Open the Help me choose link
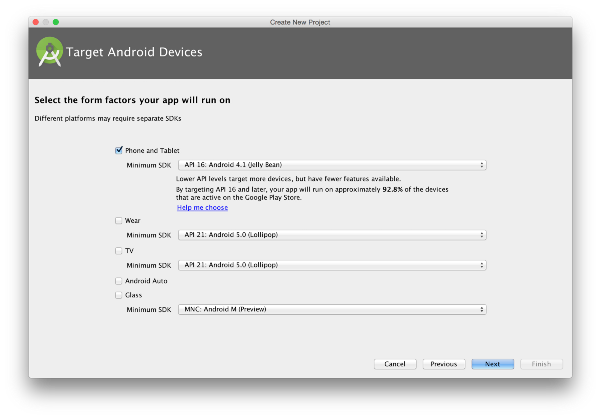 click(202, 207)
